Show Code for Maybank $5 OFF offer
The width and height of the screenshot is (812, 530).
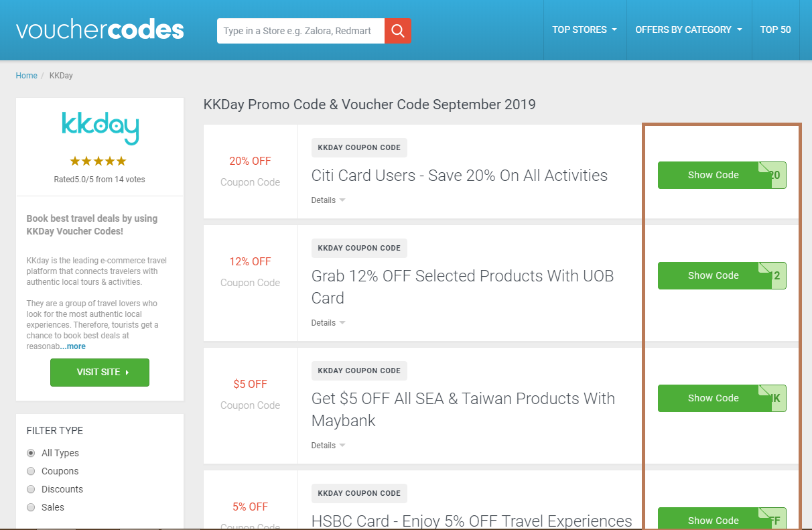[x=722, y=398]
